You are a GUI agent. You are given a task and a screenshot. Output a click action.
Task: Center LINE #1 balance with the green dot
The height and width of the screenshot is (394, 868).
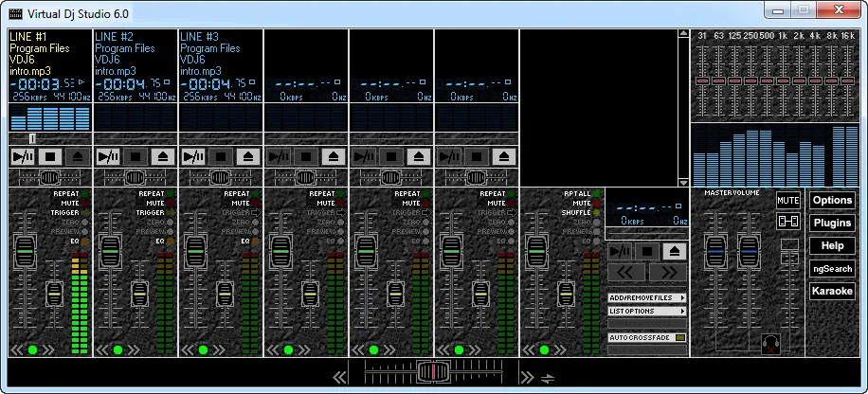32,349
